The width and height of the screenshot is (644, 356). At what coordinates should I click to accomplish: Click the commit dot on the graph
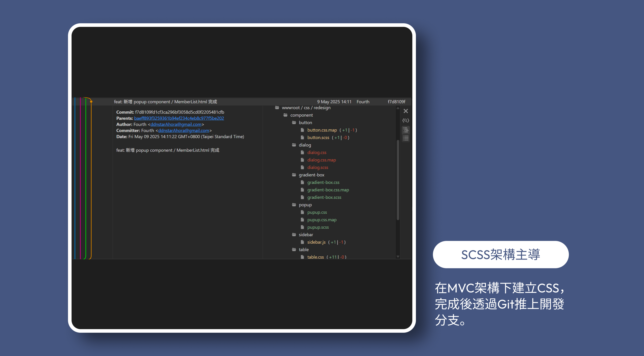pyautogui.click(x=91, y=101)
